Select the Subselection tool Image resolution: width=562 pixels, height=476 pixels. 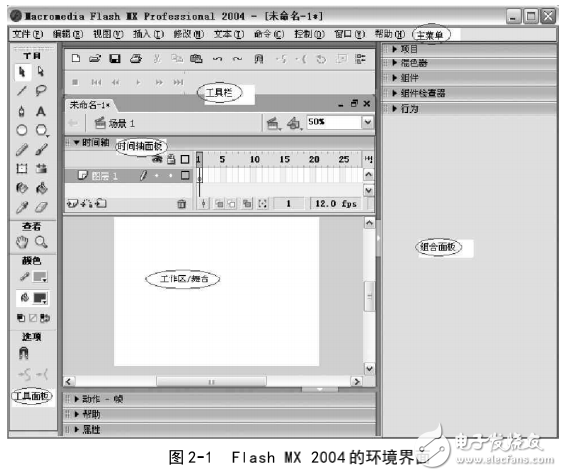[41, 71]
